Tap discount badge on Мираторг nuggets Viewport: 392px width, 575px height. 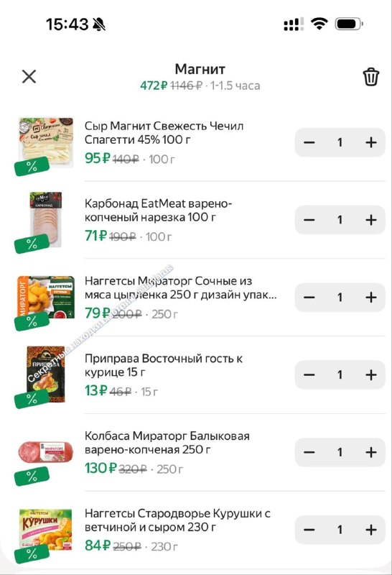click(x=32, y=321)
